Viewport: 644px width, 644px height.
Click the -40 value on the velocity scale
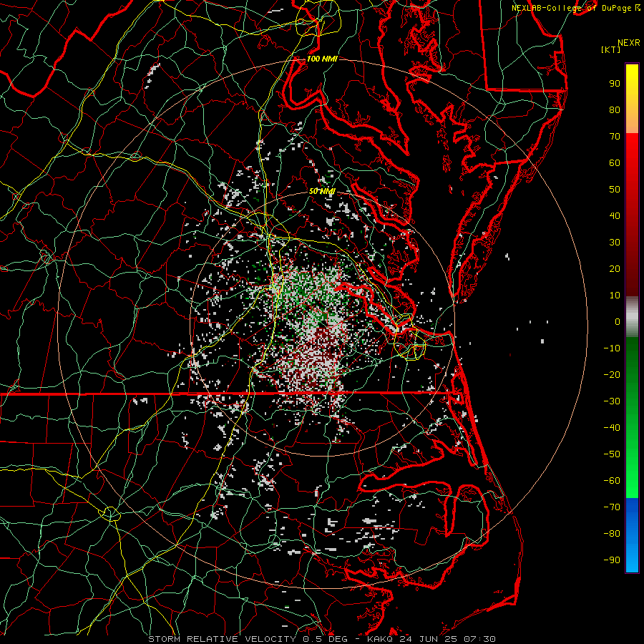pyautogui.click(x=612, y=428)
